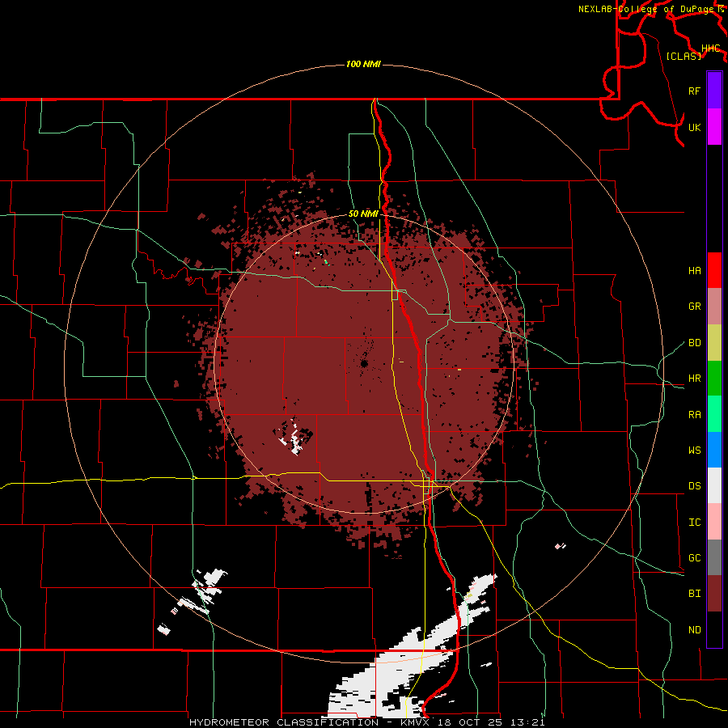This screenshot has width=728, height=728.
Task: Click the UK legend label
Action: [694, 127]
